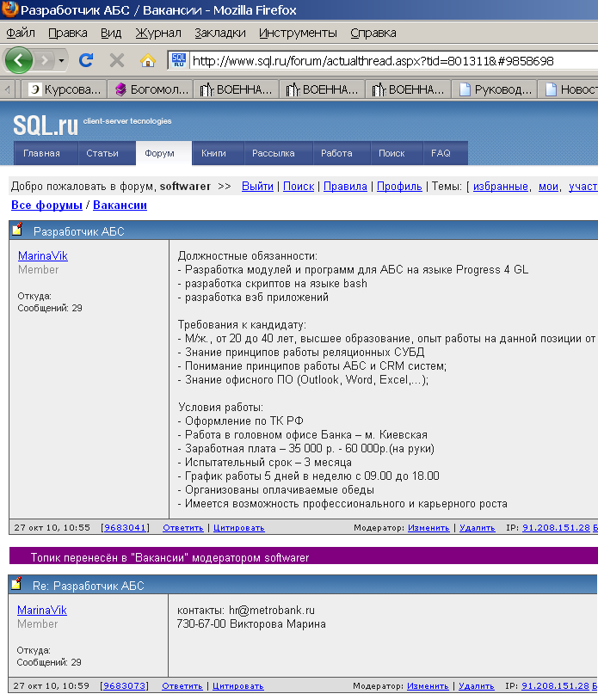This screenshot has width=598, height=700.
Task: Click the browser Back arrow button
Action: pyautogui.click(x=19, y=61)
